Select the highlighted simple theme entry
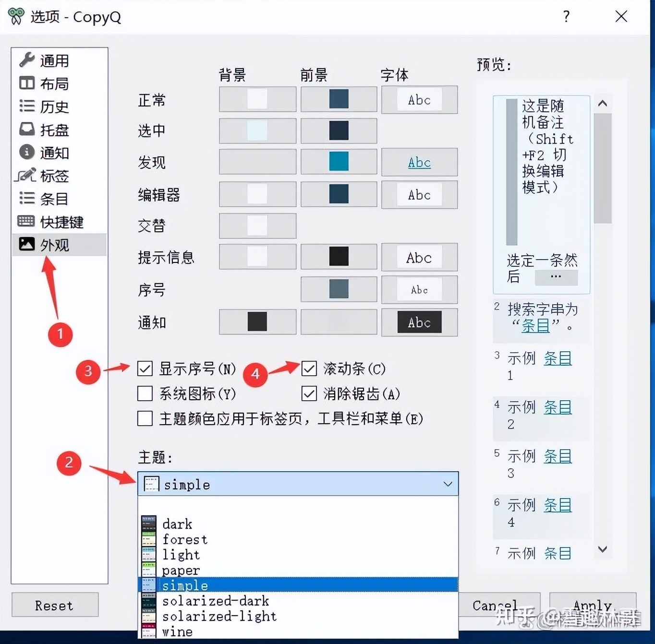 pos(298,585)
